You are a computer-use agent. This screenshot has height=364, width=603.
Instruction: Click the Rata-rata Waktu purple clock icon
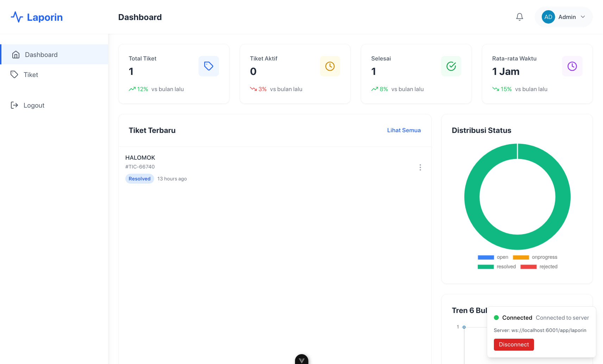point(572,66)
